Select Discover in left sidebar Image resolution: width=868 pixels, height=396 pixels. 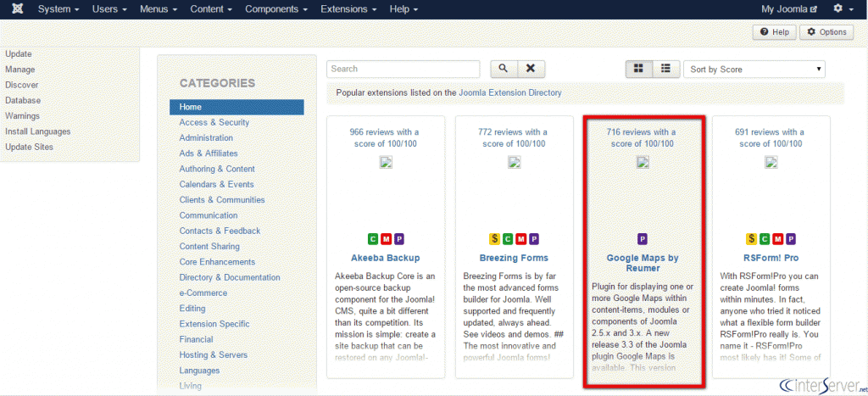pos(21,86)
